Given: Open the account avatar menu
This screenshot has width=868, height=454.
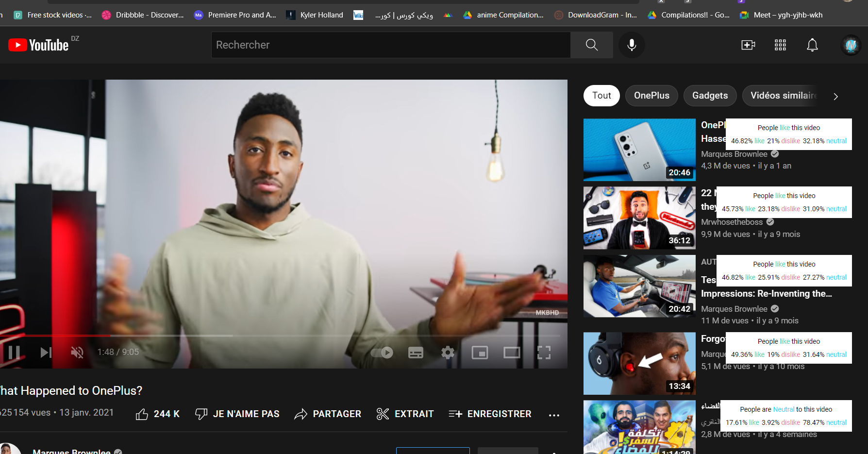Looking at the screenshot, I should 851,45.
